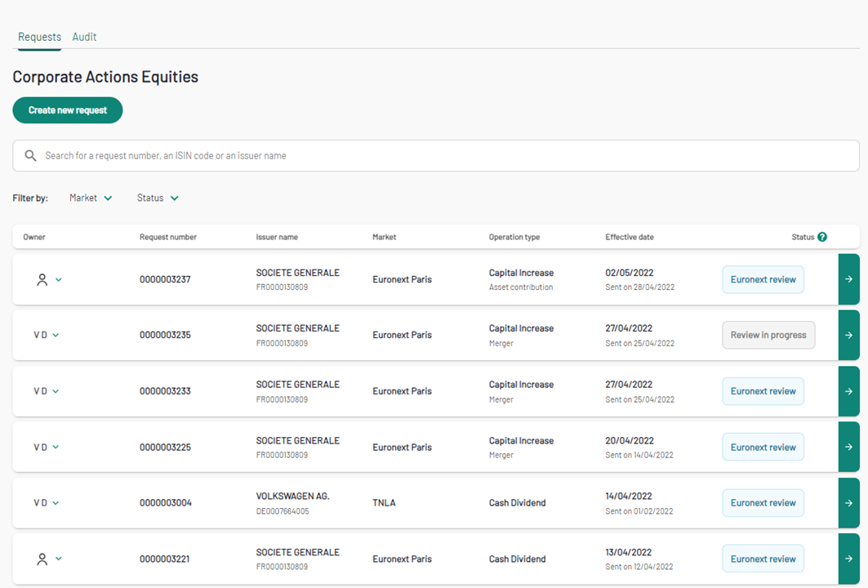
Task: Click the owner person icon for request 0000003221
Action: 42,559
